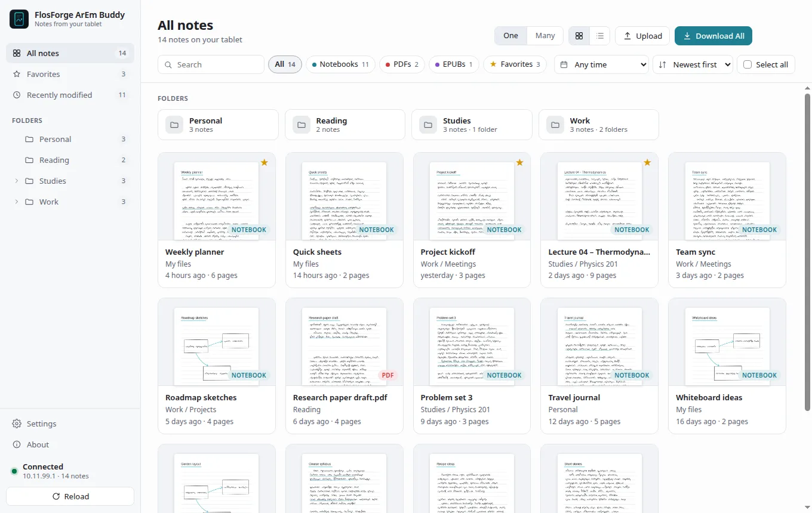
Task: Open the Any time date filter dropdown
Action: pos(601,64)
